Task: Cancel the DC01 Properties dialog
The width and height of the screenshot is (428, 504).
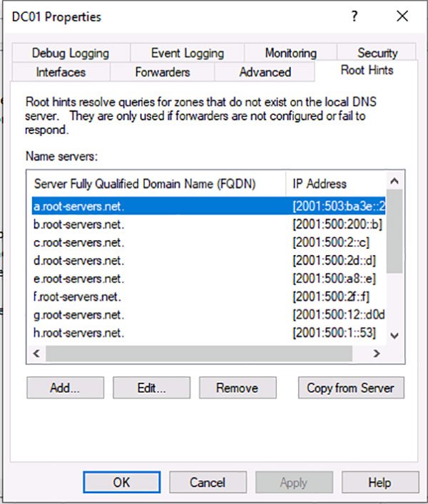Action: (208, 483)
